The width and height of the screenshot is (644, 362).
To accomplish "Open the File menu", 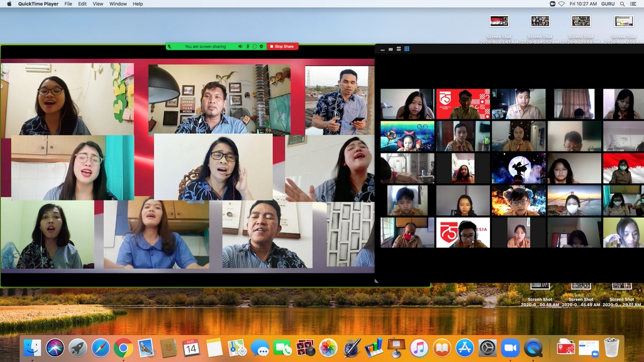I will coord(68,4).
